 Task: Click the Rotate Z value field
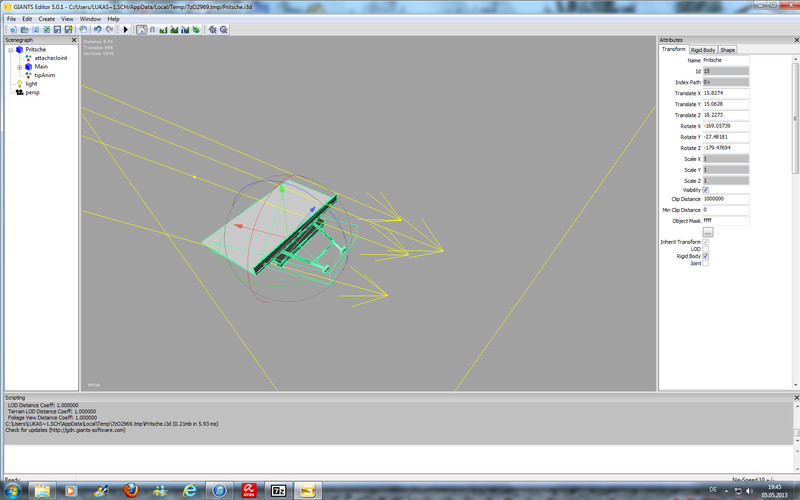726,148
